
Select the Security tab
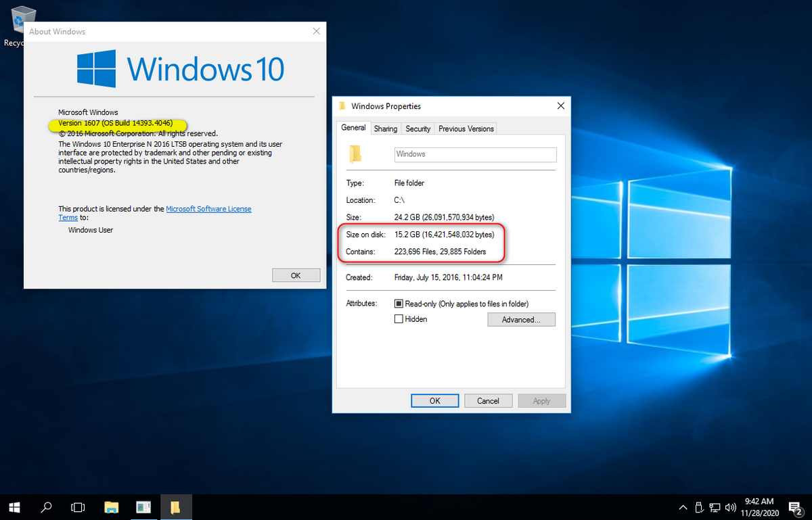pos(418,128)
